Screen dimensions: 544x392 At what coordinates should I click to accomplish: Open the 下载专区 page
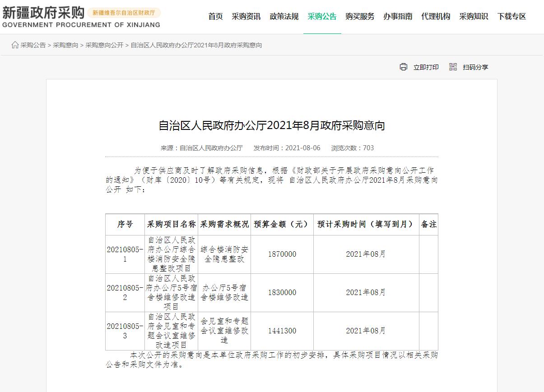click(511, 17)
